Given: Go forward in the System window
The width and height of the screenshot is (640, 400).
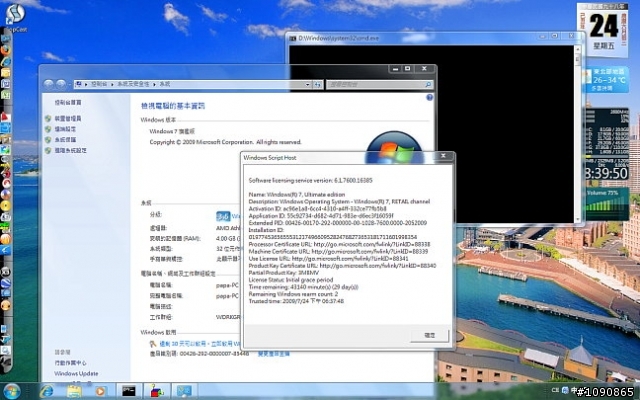Looking at the screenshot, I should [61, 84].
